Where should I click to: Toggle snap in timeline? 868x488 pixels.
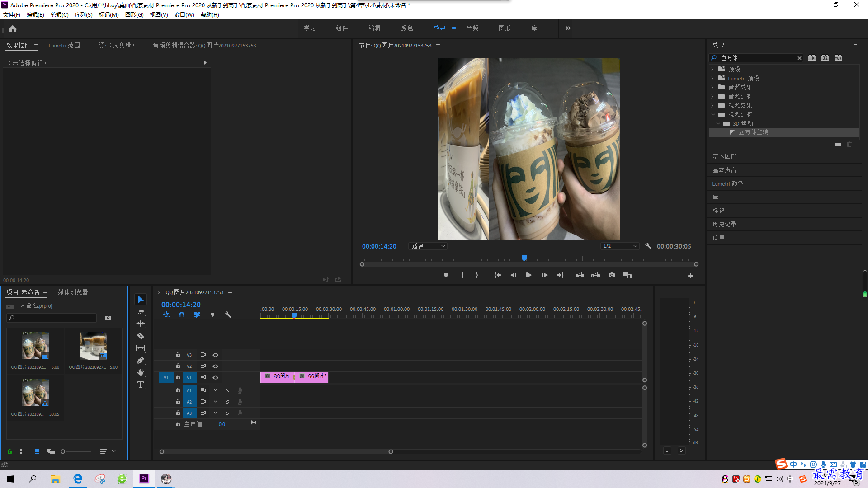pos(182,314)
